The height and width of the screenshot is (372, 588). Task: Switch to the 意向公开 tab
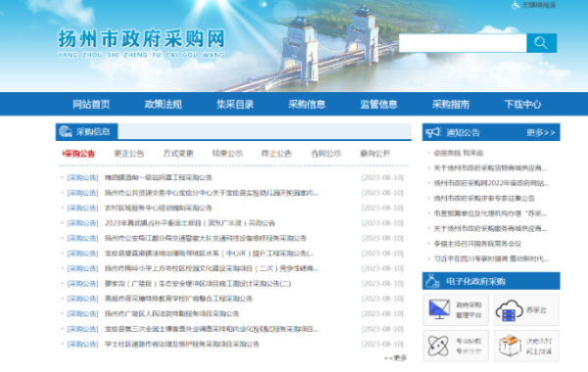tap(375, 154)
